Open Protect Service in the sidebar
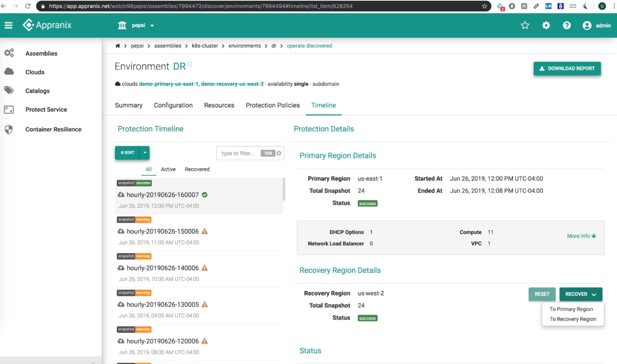The width and height of the screenshot is (617, 364). pos(46,110)
